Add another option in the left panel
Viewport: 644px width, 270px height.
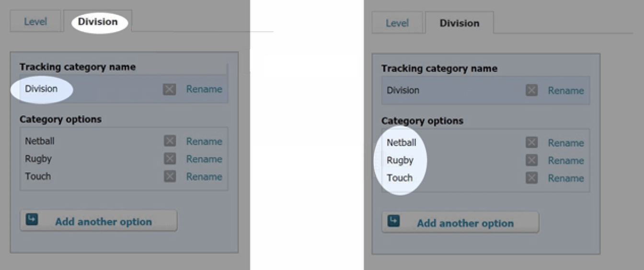point(98,221)
